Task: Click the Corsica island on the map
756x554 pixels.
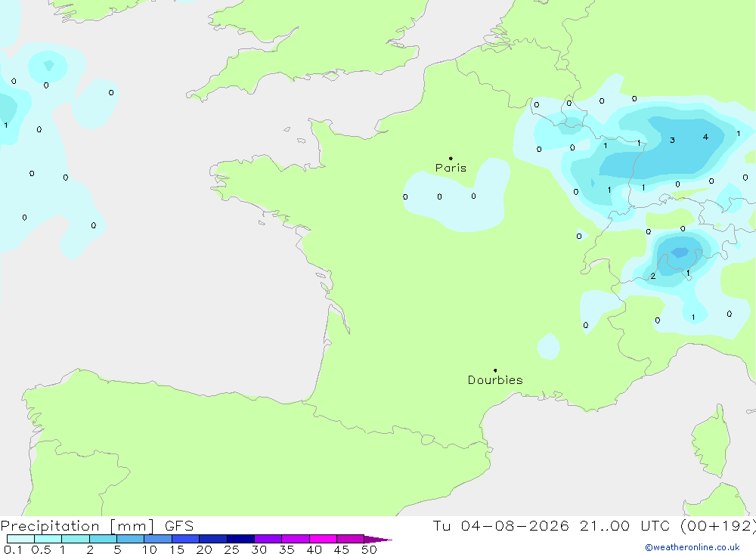Action: [711, 441]
